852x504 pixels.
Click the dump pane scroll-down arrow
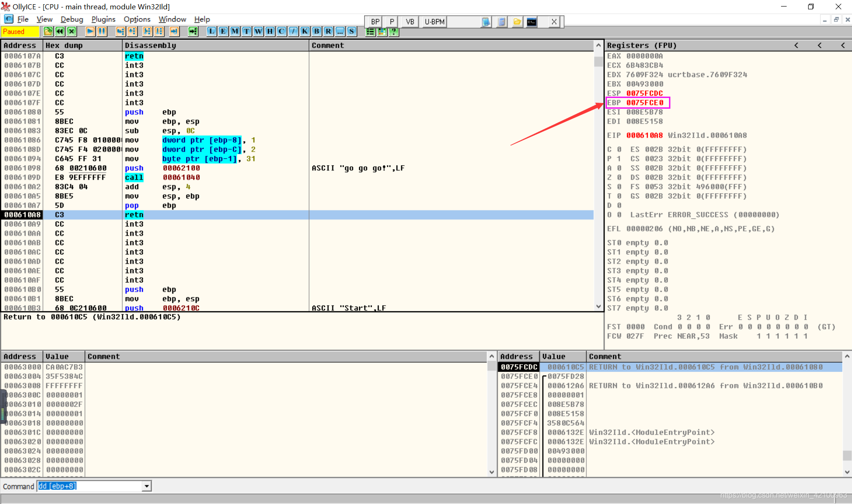[x=492, y=472]
